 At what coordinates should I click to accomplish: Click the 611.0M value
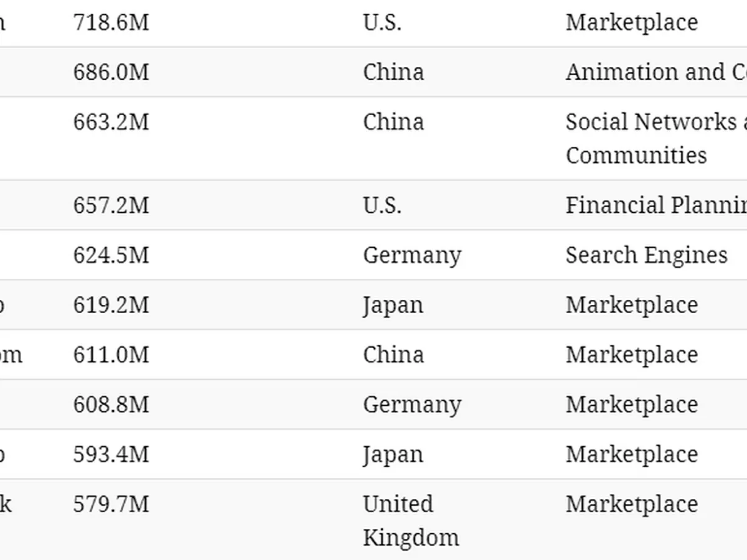pos(111,355)
